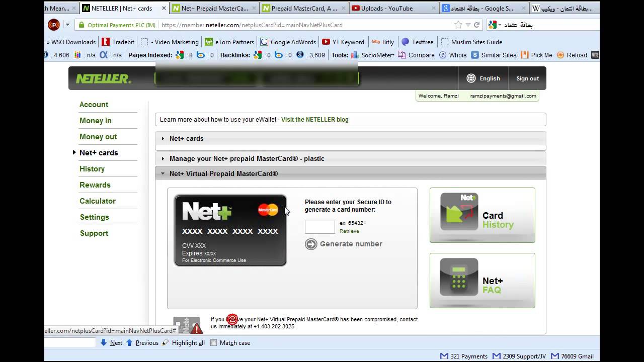Expand the Net+ cards section
The height and width of the screenshot is (362, 644).
351,139
